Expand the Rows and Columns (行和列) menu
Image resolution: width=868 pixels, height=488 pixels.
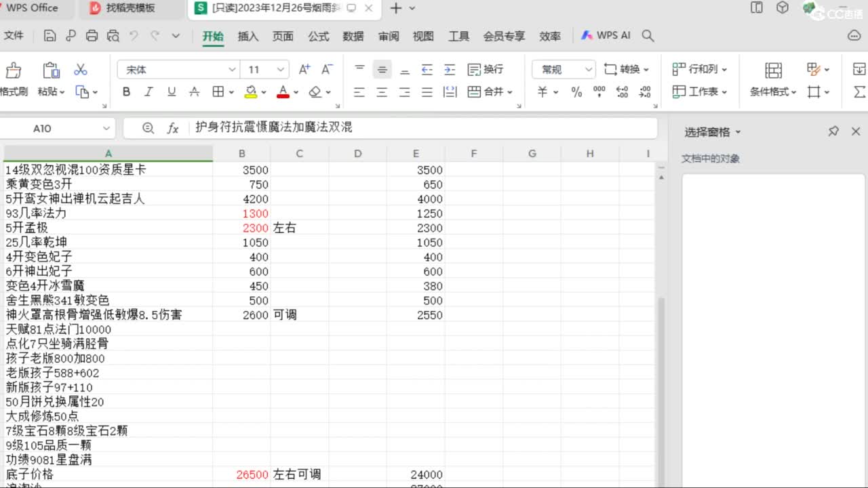tap(699, 69)
